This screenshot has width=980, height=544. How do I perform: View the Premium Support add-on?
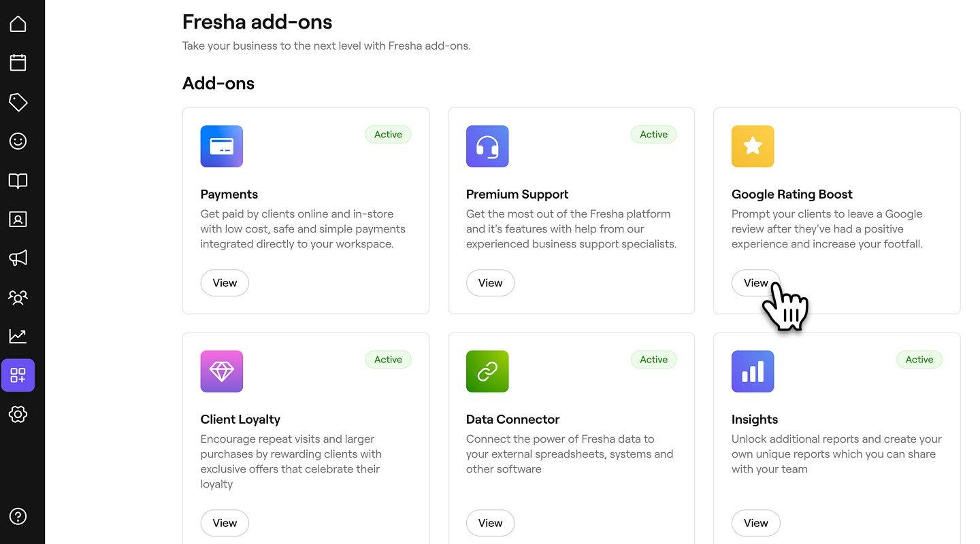coord(490,283)
